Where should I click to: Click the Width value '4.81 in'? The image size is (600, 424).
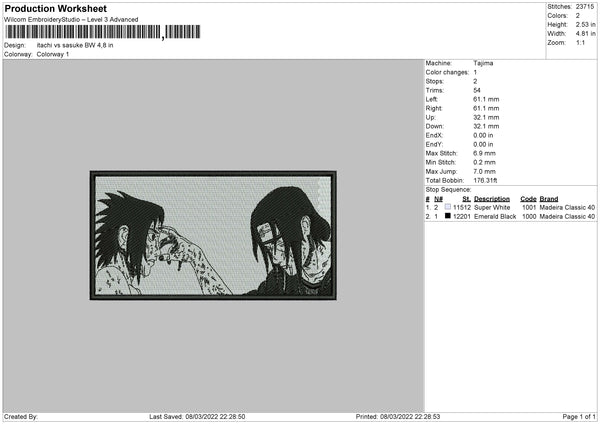coord(585,34)
